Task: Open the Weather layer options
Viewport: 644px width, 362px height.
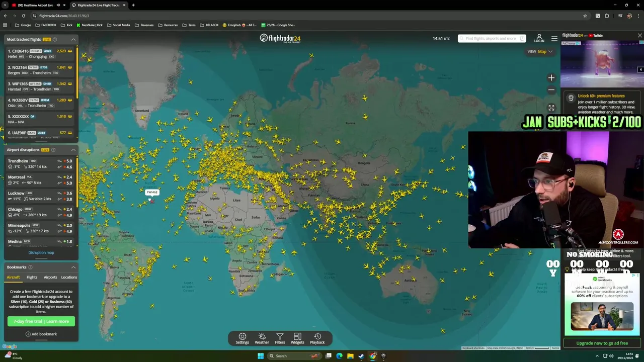Action: point(262,338)
